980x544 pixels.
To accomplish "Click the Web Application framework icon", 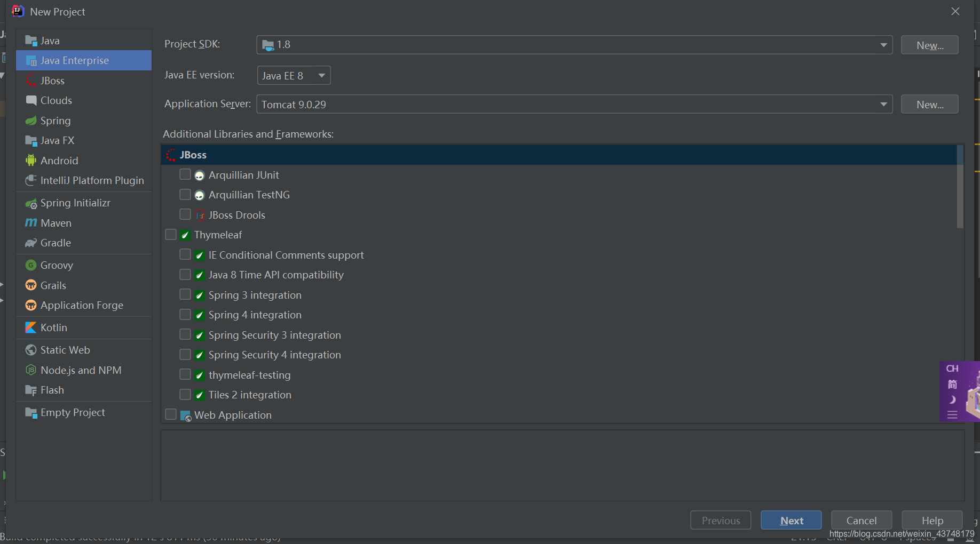I will (x=186, y=415).
